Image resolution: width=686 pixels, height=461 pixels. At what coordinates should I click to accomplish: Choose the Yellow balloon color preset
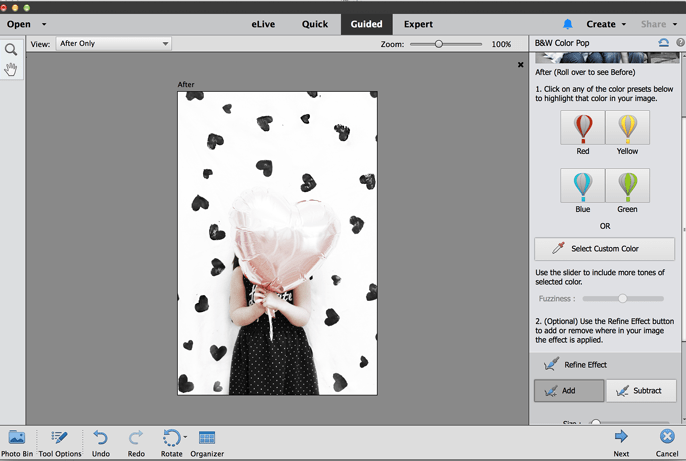[x=627, y=128]
